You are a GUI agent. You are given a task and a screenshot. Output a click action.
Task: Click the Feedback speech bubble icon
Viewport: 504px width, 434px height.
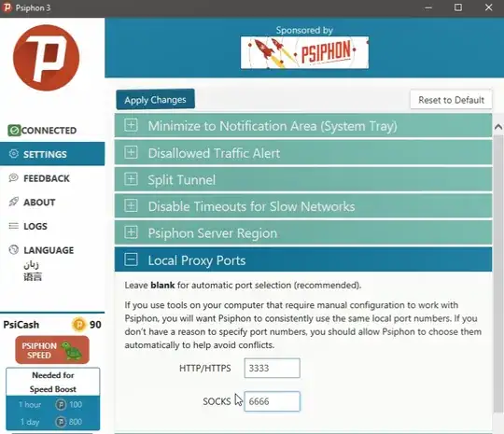pos(13,177)
